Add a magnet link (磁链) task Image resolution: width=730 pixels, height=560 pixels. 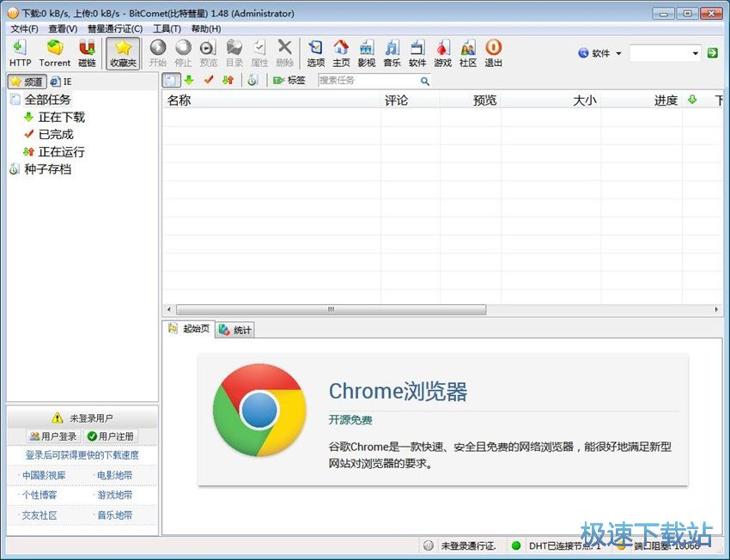click(87, 53)
